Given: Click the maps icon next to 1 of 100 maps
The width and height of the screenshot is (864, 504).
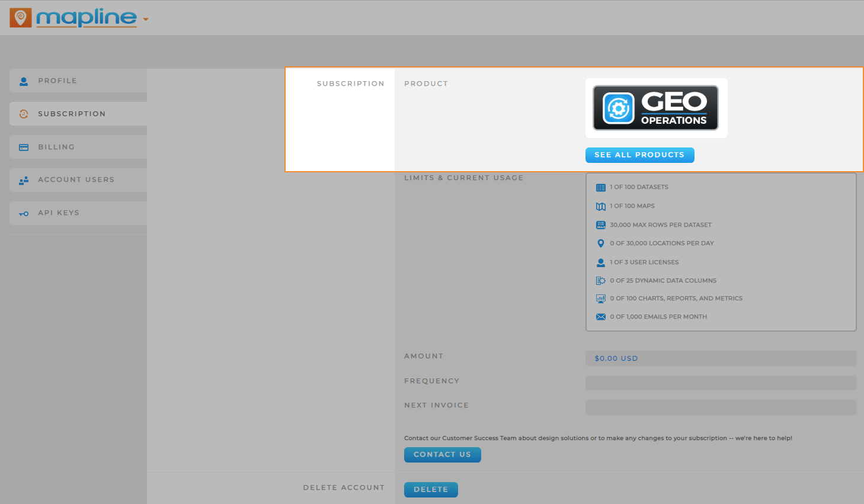Looking at the screenshot, I should [601, 206].
